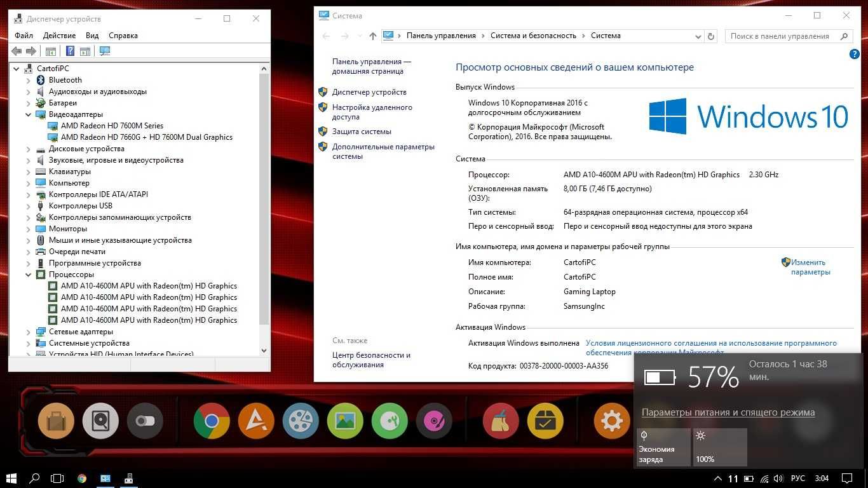Click the Forward arrow in Device Manager toolbar

coord(31,51)
